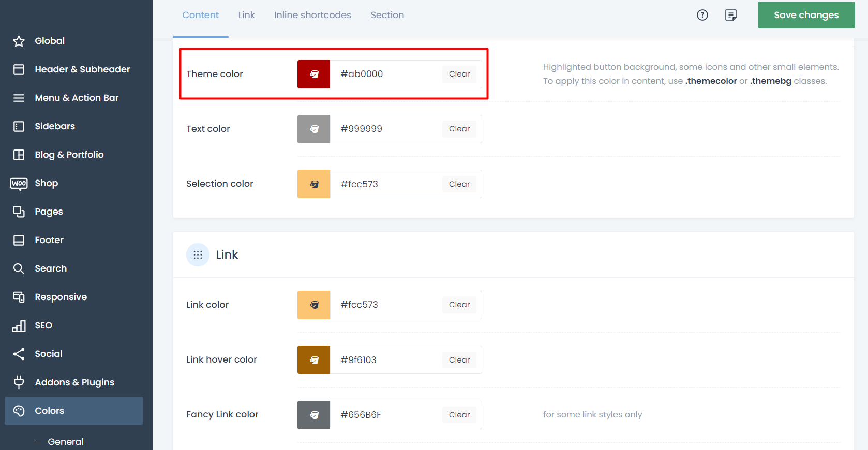Clear the Fancy Link color value

[459, 415]
